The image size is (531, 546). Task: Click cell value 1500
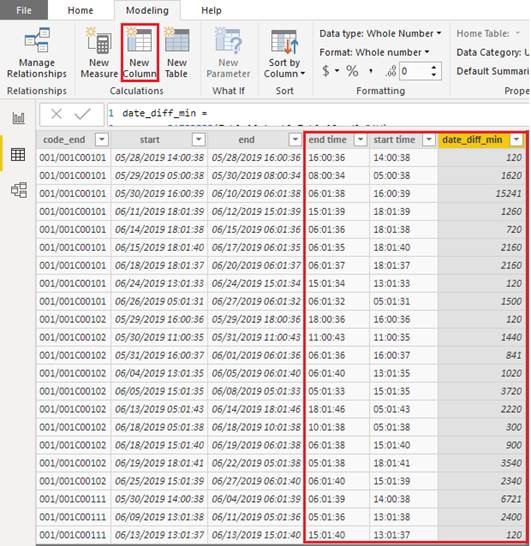[511, 302]
